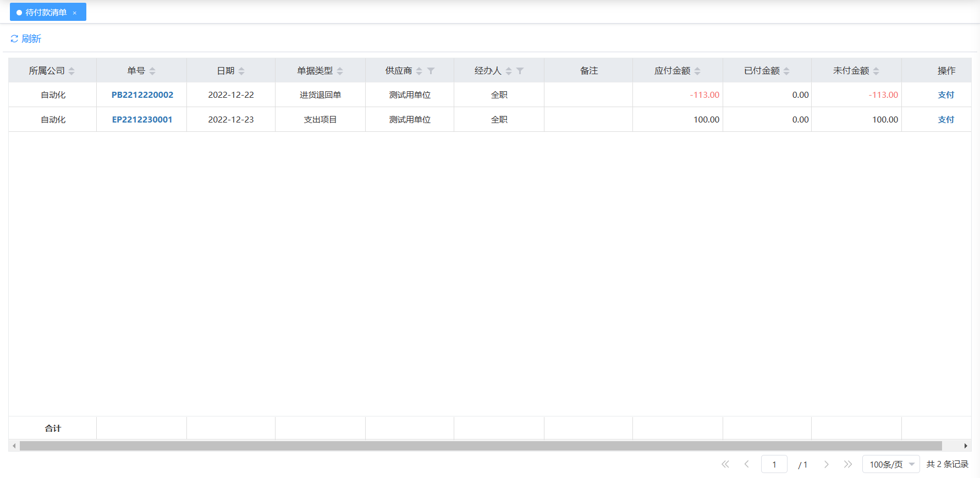
Task: Sort by 所属公司 column sort icon
Action: coord(71,71)
